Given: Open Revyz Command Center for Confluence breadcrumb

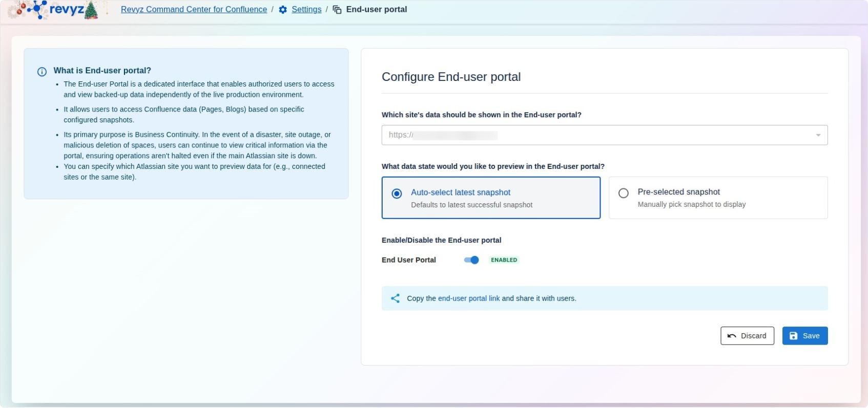Looking at the screenshot, I should click(x=194, y=9).
